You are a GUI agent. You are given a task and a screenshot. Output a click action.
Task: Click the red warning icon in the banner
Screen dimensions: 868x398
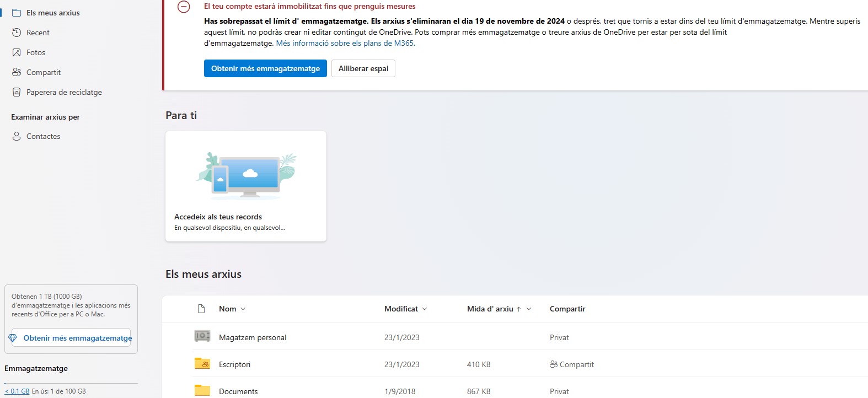click(184, 7)
